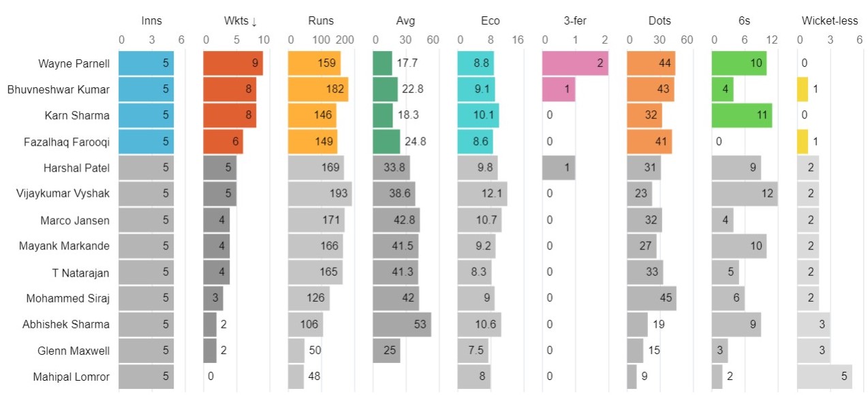Select Abhishek Sharma's average bar showing 53
Viewport: 868px width, 395px height.
click(x=402, y=325)
